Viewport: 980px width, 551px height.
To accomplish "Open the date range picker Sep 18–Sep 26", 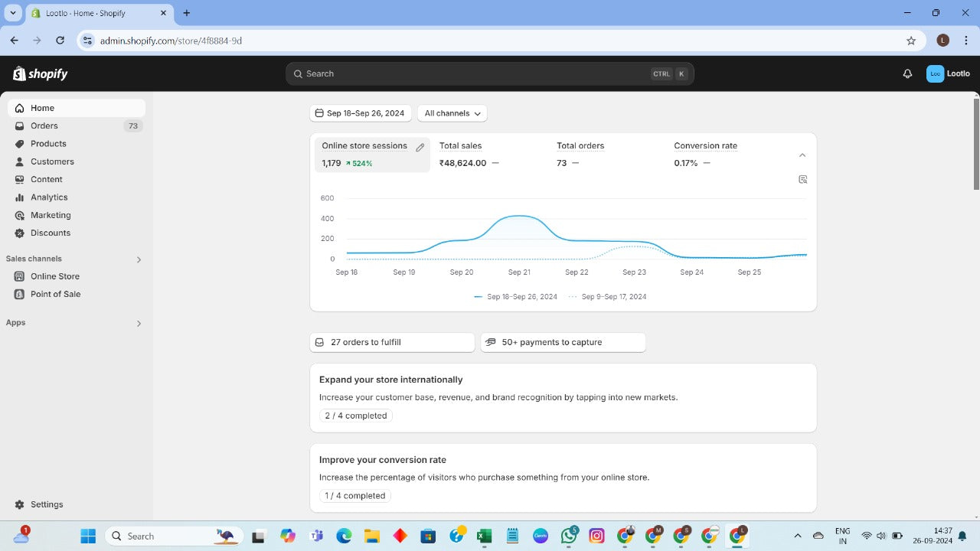I will (360, 113).
